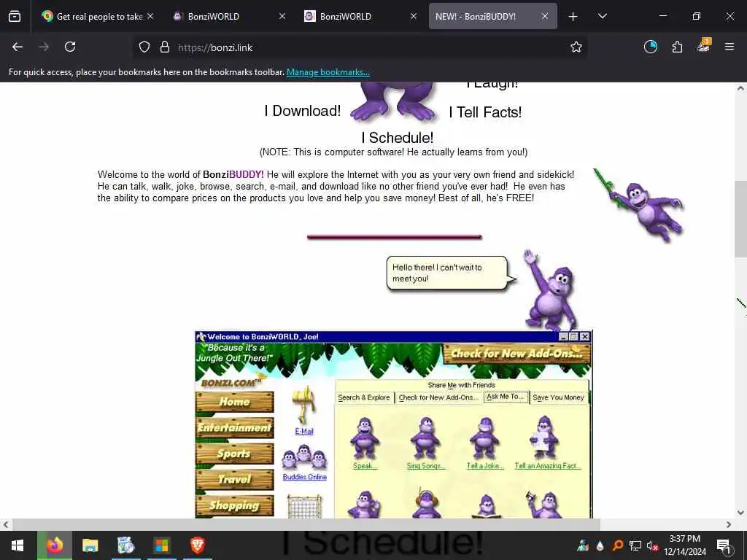
Task: Go back to the previous page
Action: click(x=18, y=47)
